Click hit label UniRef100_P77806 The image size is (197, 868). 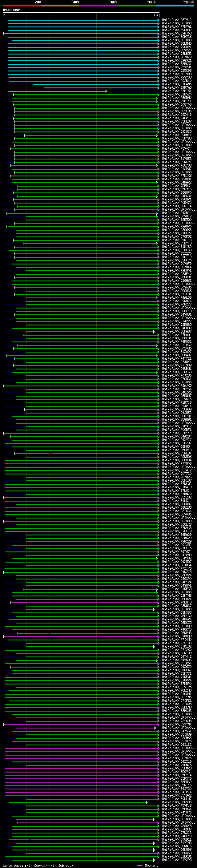point(177,464)
